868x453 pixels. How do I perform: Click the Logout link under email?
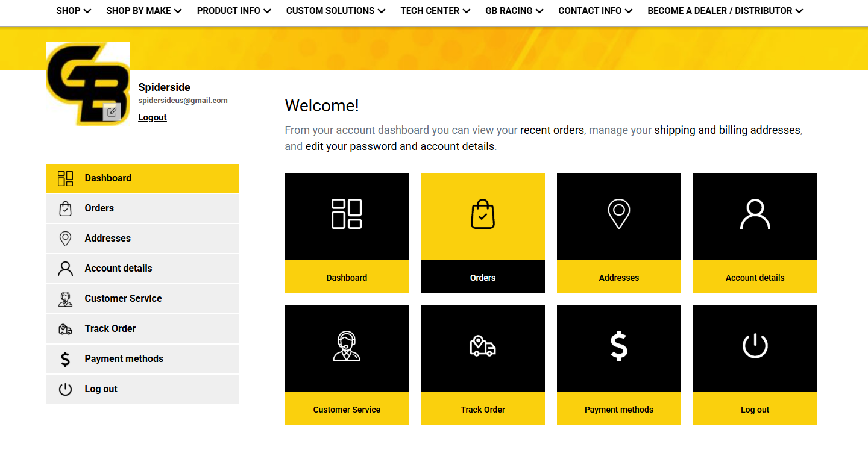point(153,117)
